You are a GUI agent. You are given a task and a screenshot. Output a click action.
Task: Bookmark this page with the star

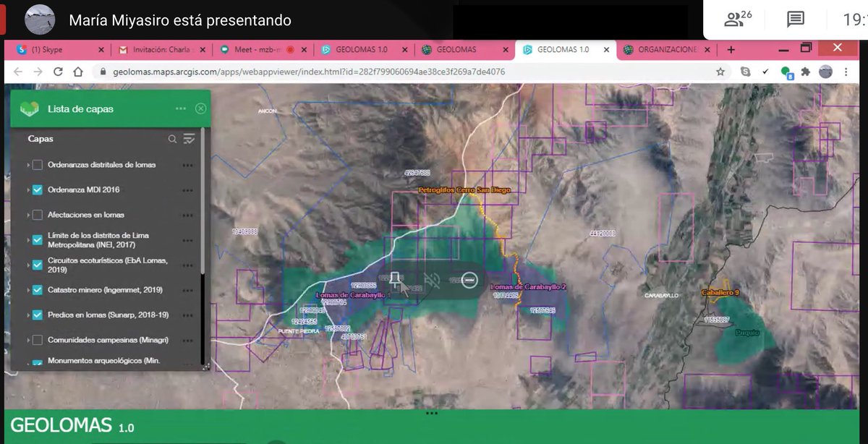[720, 72]
